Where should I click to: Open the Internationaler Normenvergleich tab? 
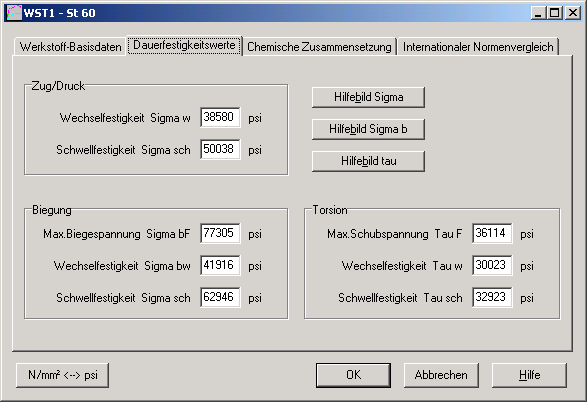point(478,47)
